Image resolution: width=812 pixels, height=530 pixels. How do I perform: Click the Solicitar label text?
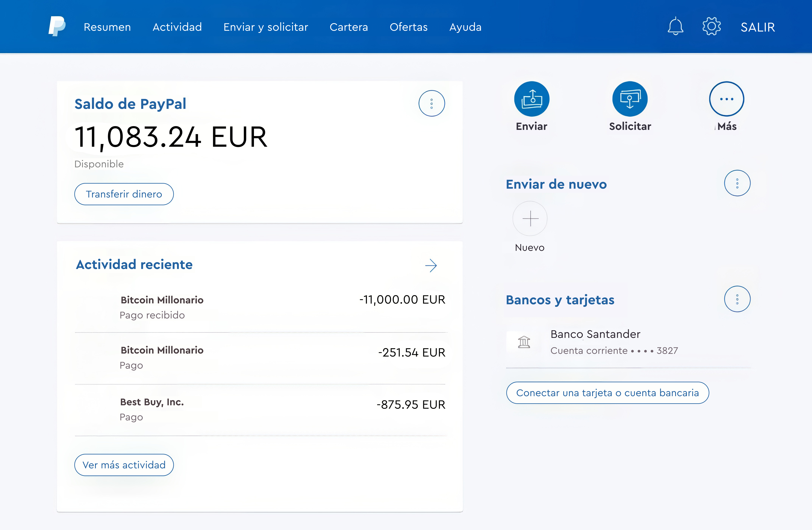point(630,126)
